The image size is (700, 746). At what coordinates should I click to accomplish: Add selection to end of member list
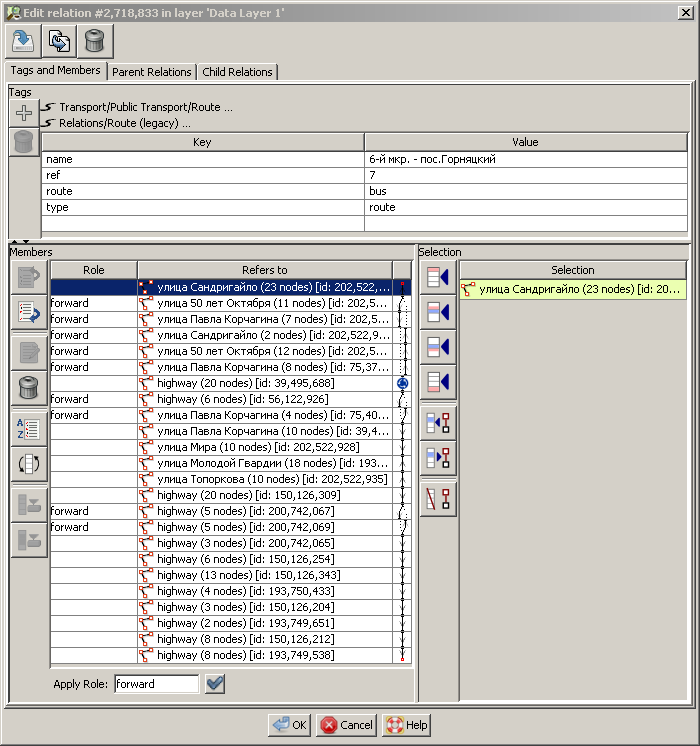click(437, 381)
